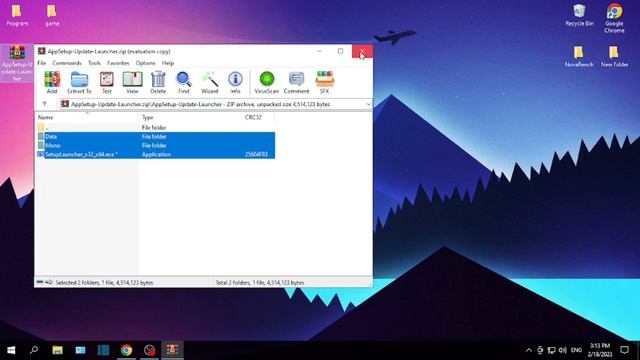Select the Data folder row

(156, 137)
